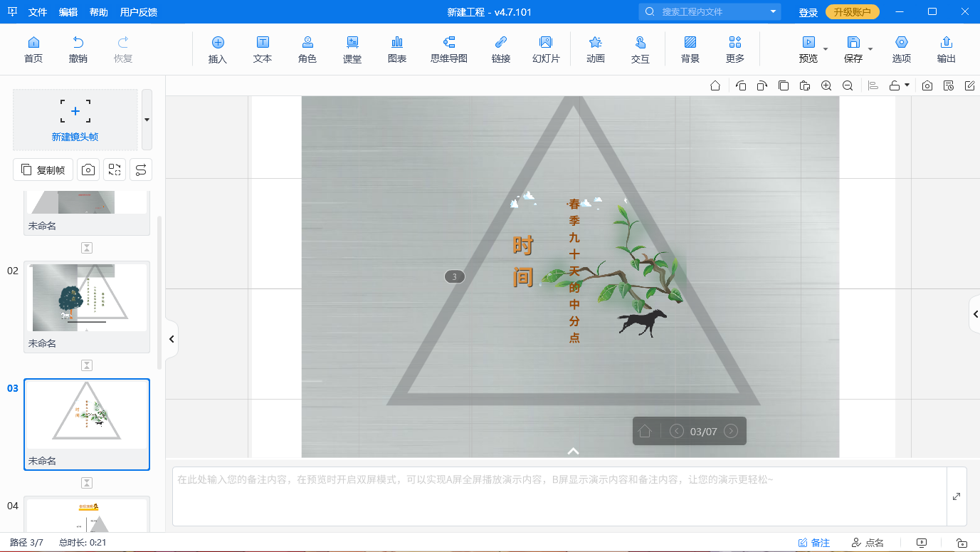
Task: Click presentation screen icon in status bar
Action: pyautogui.click(x=922, y=543)
